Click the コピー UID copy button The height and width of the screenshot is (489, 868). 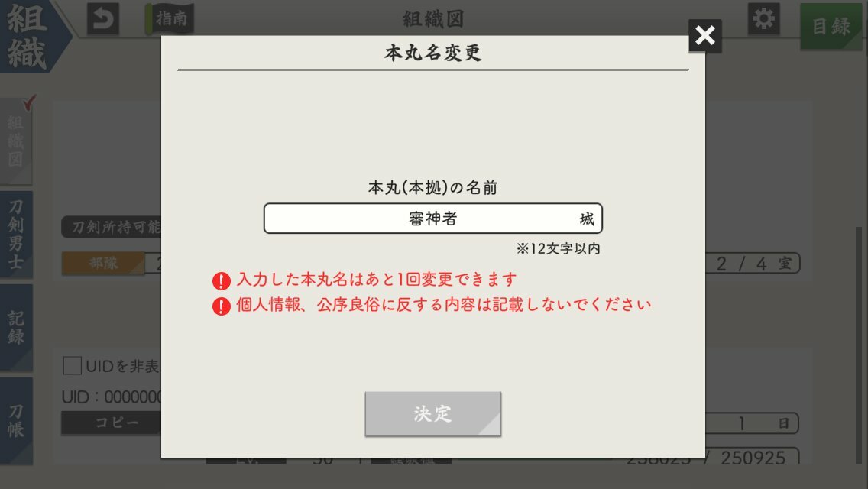click(x=112, y=423)
